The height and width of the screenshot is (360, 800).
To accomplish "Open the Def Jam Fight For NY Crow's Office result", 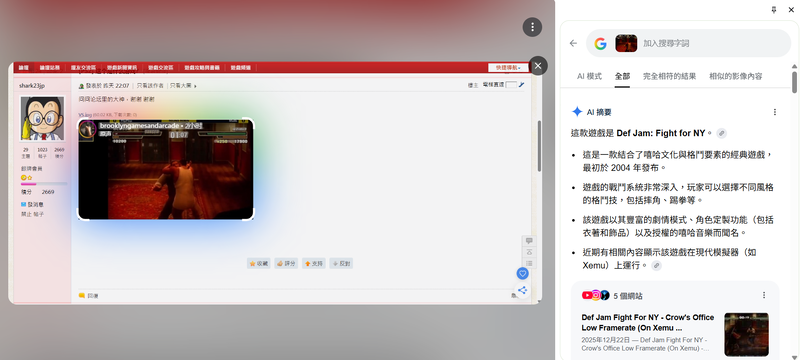I will pyautogui.click(x=647, y=322).
